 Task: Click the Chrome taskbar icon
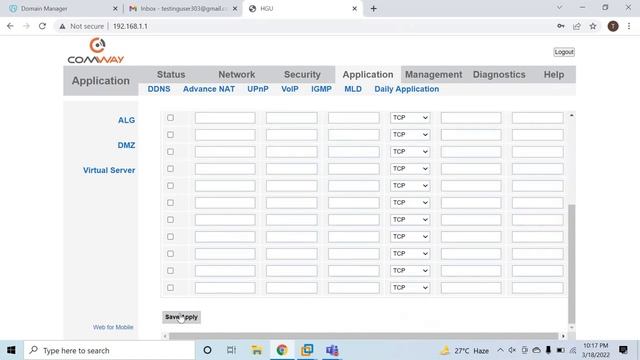coord(282,350)
